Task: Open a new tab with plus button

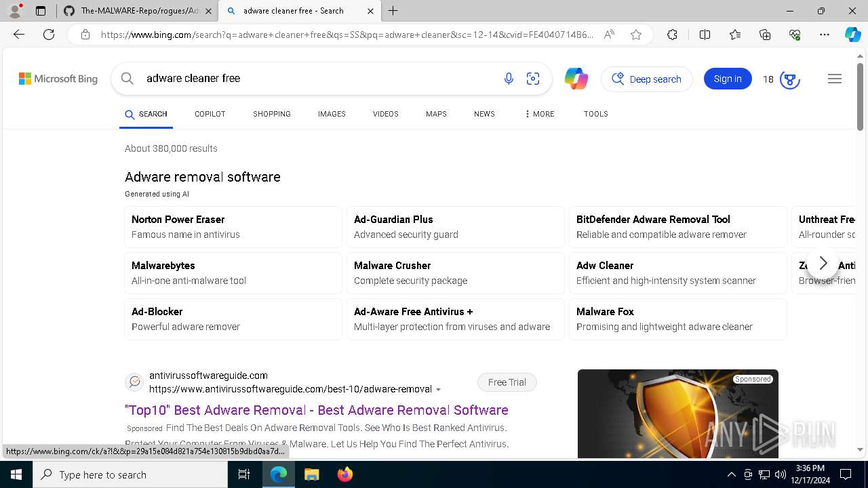Action: (x=393, y=11)
